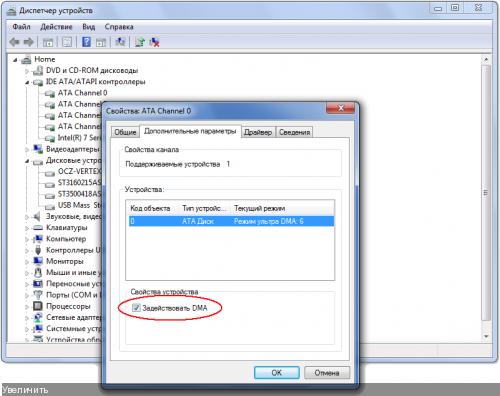The width and height of the screenshot is (500, 396).
Task: Switch to the Сведения tab
Action: point(294,132)
